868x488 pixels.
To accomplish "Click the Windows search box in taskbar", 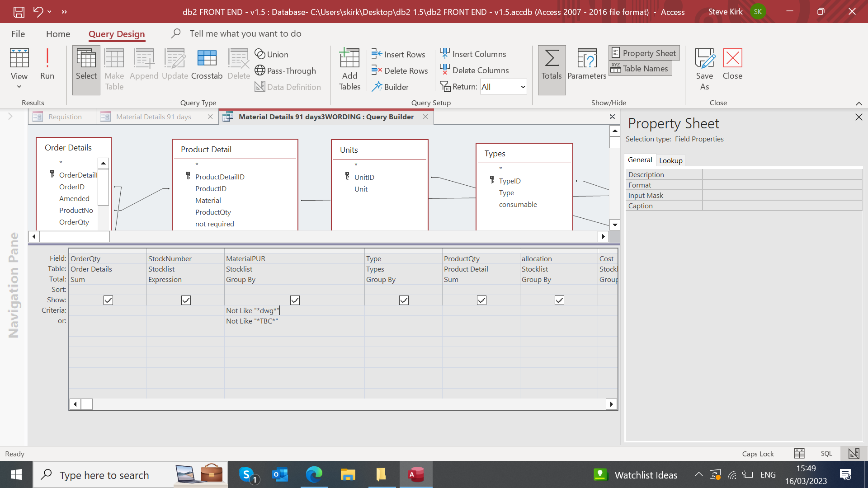I will (104, 475).
